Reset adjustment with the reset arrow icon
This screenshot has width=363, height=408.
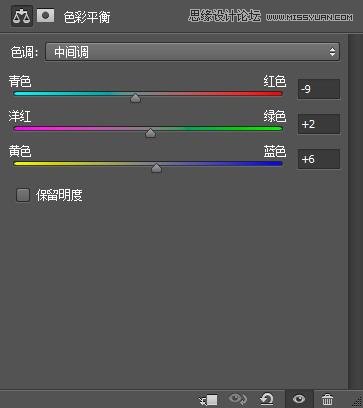click(x=266, y=399)
